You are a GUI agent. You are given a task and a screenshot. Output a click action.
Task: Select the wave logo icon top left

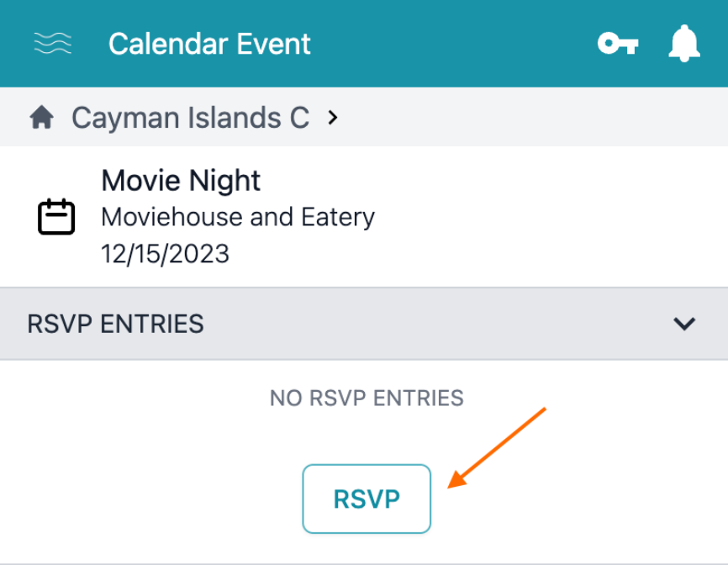point(52,42)
